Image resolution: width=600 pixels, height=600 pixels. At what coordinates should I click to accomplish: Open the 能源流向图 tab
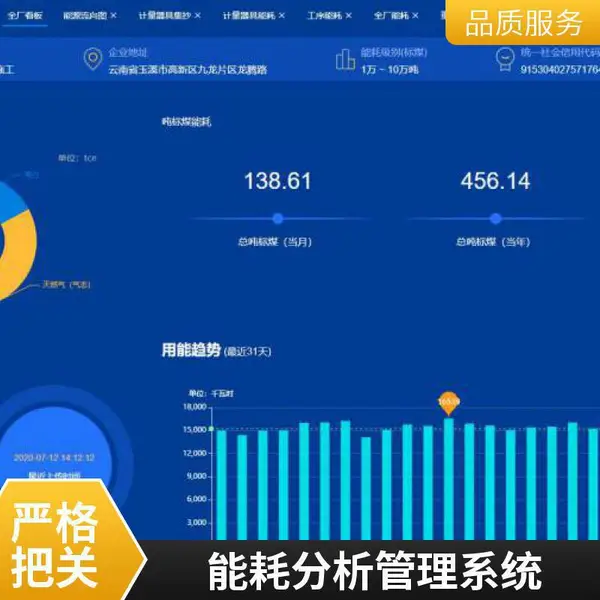click(85, 16)
